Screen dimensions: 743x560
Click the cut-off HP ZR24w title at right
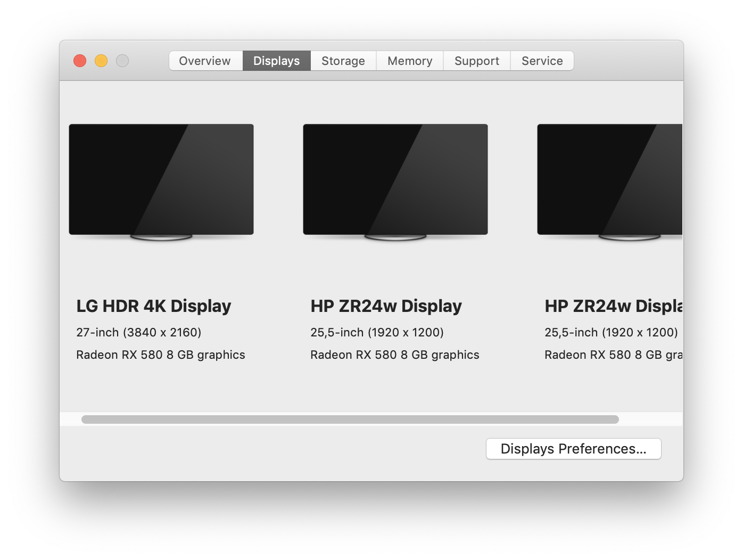tap(614, 306)
